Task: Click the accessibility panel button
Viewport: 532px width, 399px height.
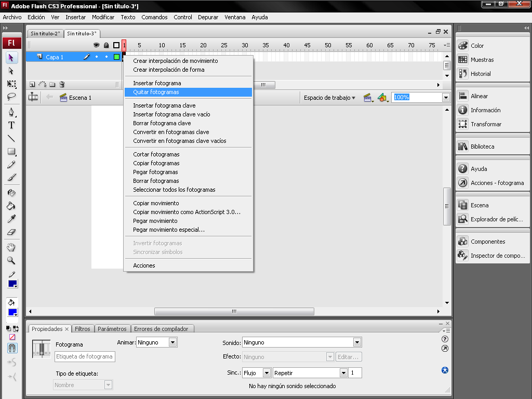Action: 445,370
